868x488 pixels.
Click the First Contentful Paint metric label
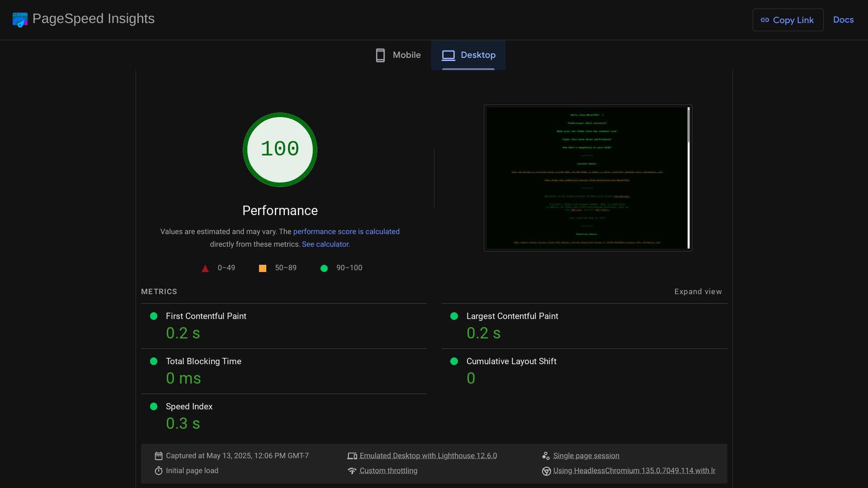click(206, 316)
